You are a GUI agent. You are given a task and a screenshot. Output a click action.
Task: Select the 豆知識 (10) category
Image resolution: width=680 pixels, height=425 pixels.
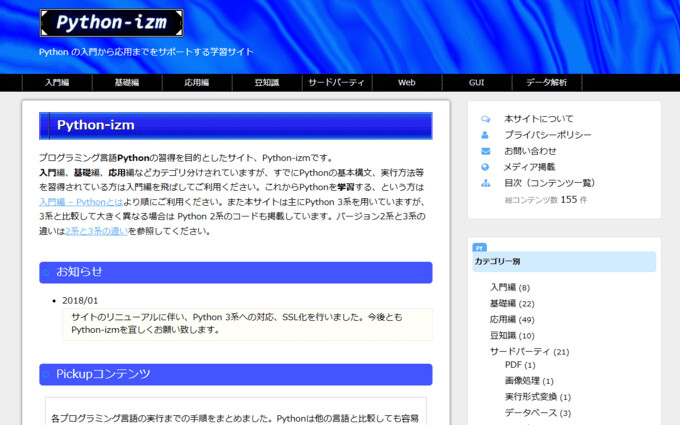click(x=512, y=336)
